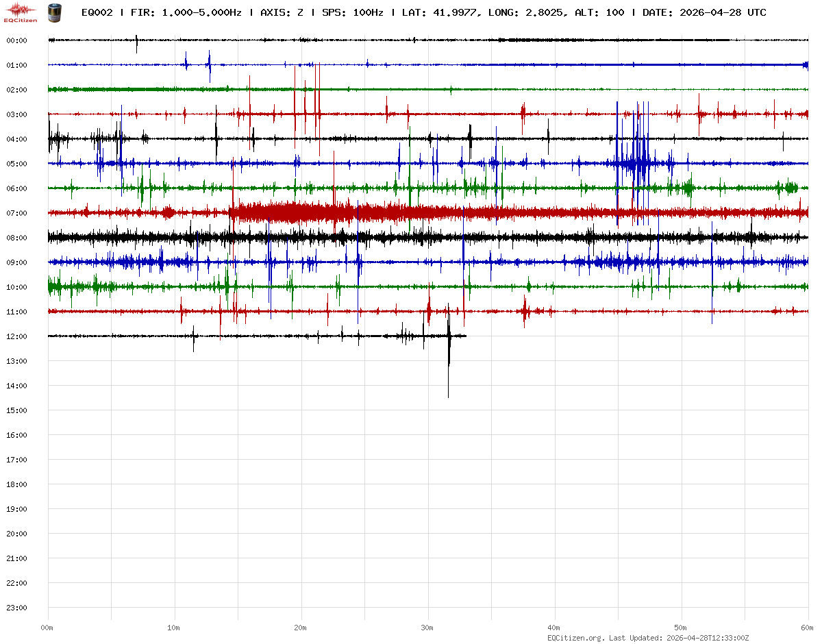Click the 00m tick on the time axis
This screenshot has height=644, width=822.
coord(47,628)
